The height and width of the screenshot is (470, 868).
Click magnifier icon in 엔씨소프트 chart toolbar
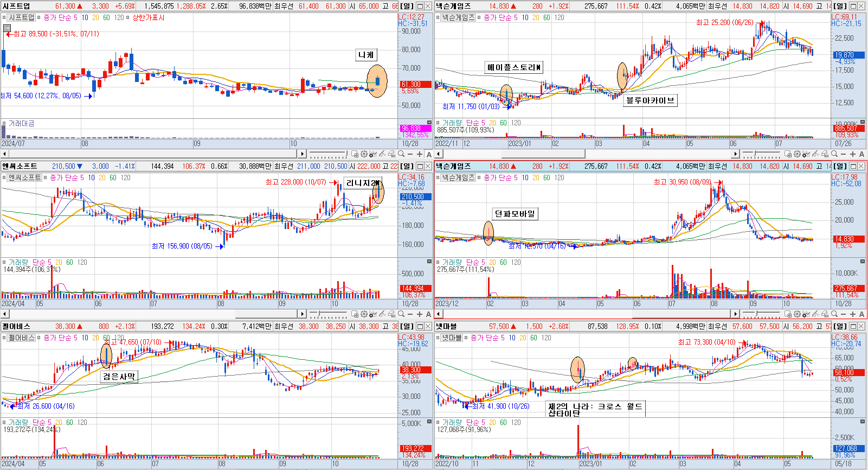(x=401, y=314)
